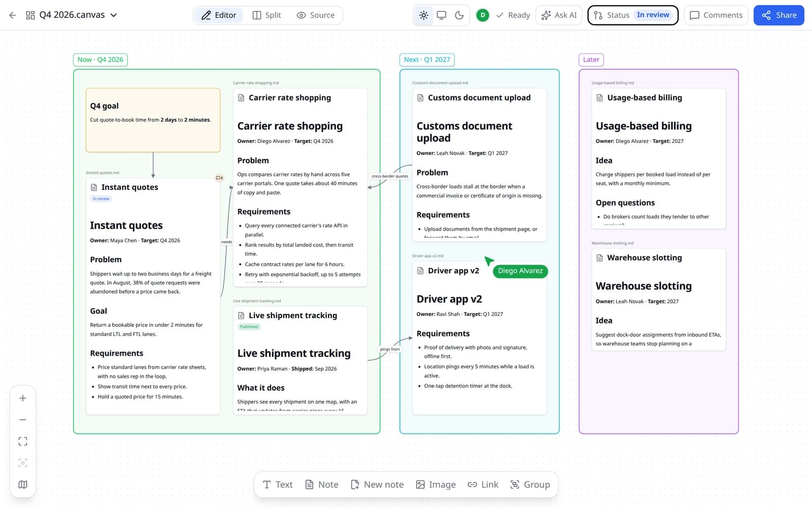812x508 pixels.
Task: Click the Published badge on Live shipment tracking
Action: coord(249,327)
